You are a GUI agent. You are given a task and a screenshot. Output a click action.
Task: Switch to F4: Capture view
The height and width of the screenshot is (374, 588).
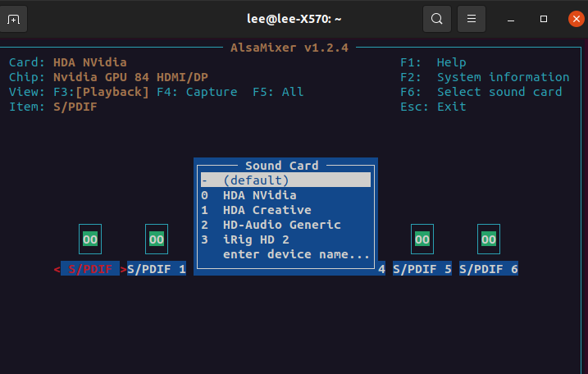pos(197,92)
